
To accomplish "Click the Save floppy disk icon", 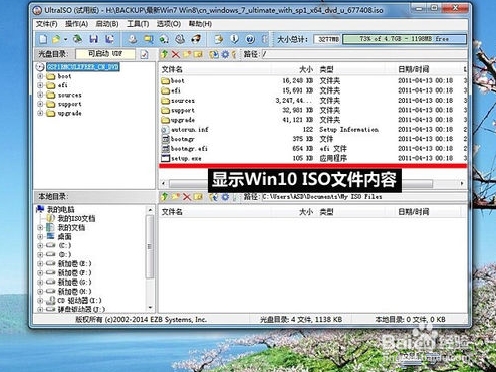I will pyautogui.click(x=94, y=39).
